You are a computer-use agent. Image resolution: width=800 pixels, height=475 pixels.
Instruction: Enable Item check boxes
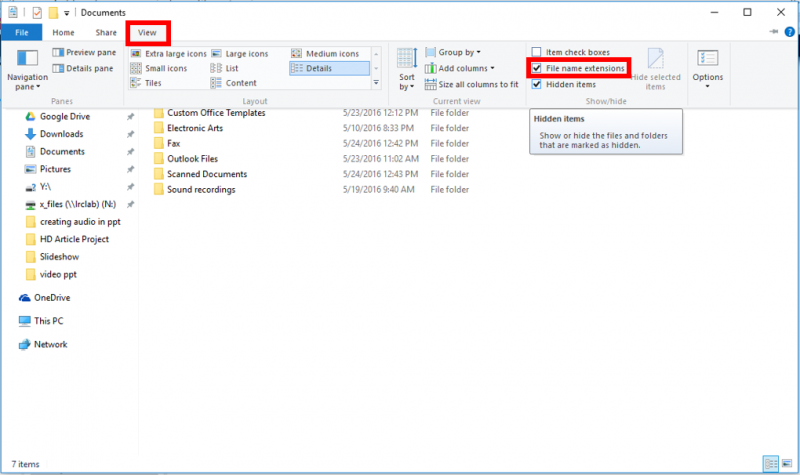point(538,52)
